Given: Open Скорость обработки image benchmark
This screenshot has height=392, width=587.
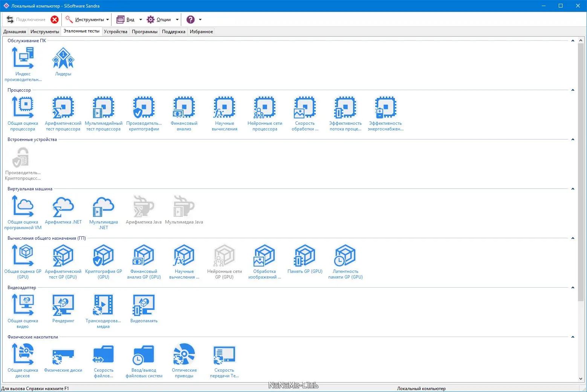Looking at the screenshot, I should point(305,113).
